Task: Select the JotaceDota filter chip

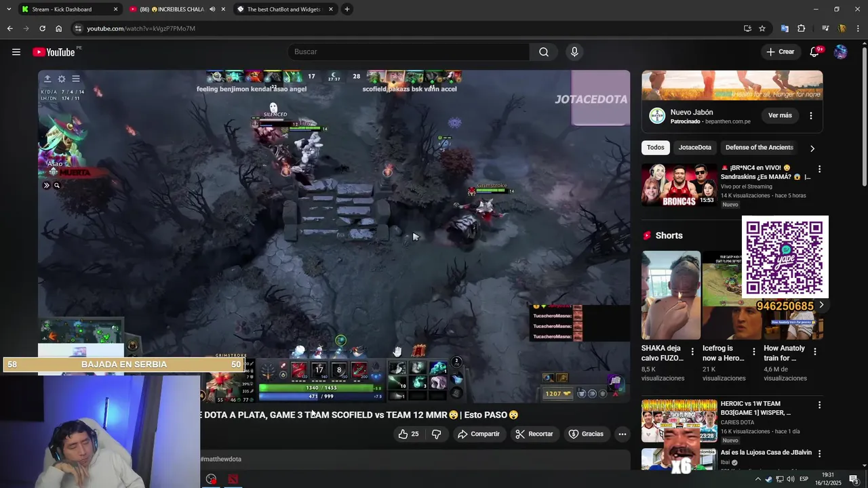Action: pyautogui.click(x=695, y=147)
